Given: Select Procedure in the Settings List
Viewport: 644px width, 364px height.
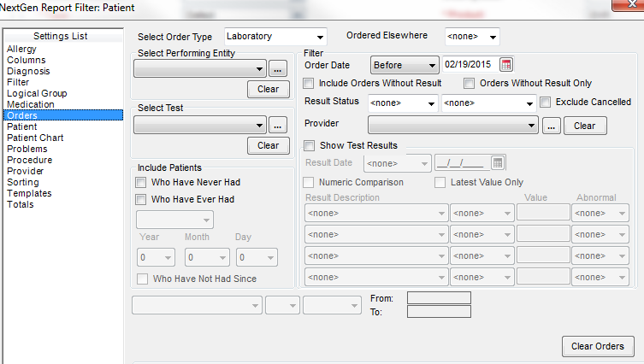Looking at the screenshot, I should (30, 160).
